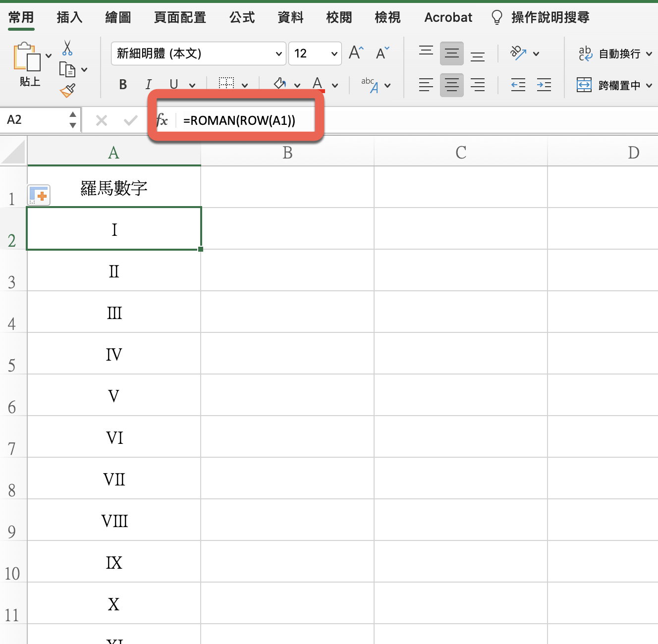
Task: Click the Name Box showing A2
Action: 35,120
